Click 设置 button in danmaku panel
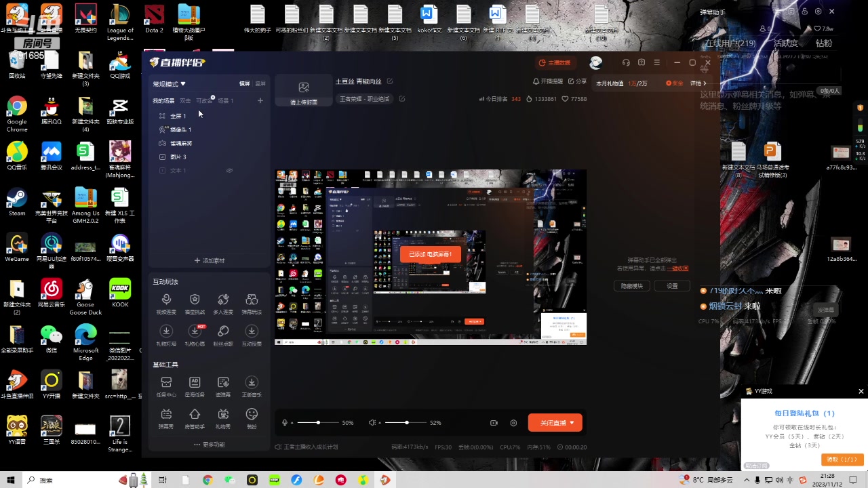This screenshot has height=488, width=868. click(x=671, y=286)
